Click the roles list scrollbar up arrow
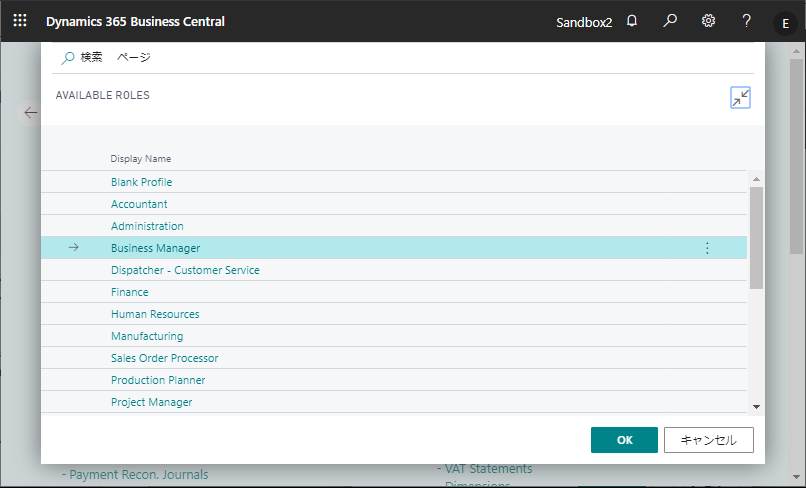This screenshot has height=488, width=806. pos(756,179)
